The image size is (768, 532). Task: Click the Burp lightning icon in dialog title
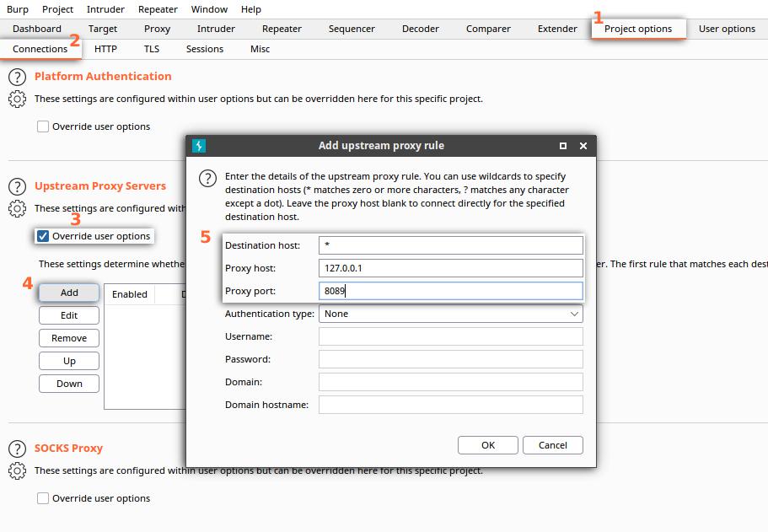(199, 146)
